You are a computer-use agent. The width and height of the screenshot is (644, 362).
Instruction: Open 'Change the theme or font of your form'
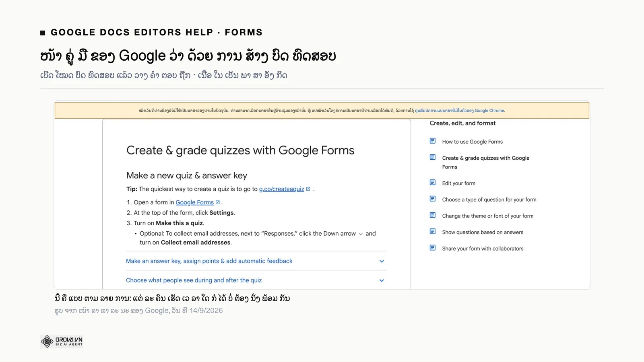point(487,216)
